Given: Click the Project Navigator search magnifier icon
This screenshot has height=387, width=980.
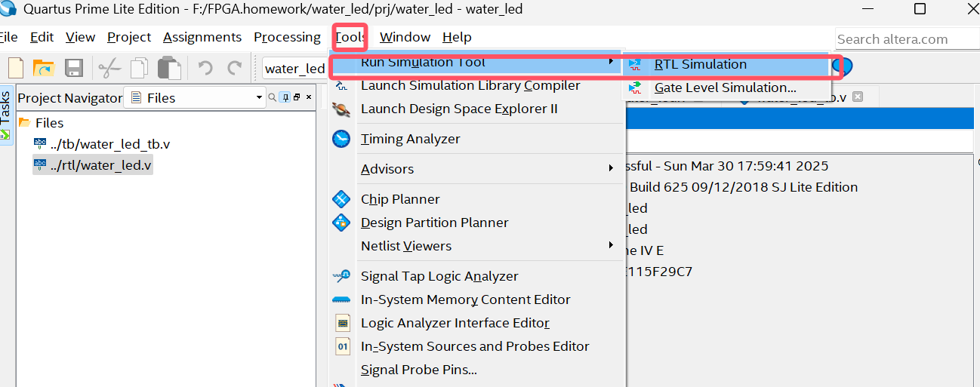Looking at the screenshot, I should (x=273, y=97).
